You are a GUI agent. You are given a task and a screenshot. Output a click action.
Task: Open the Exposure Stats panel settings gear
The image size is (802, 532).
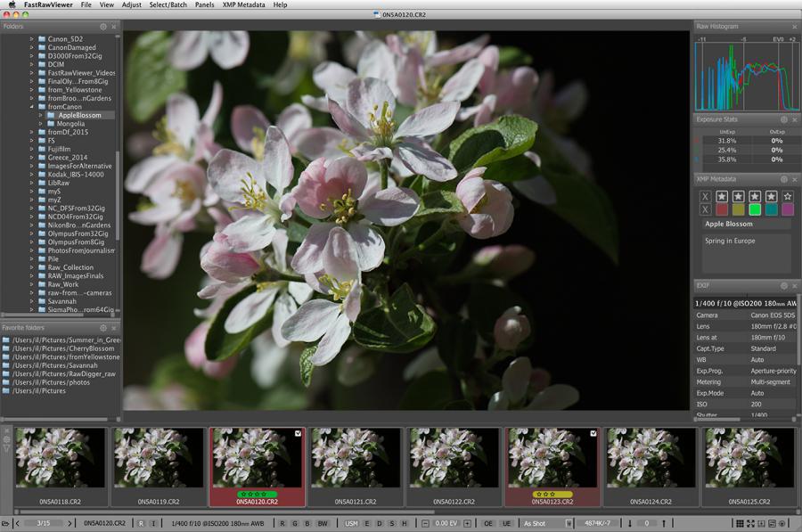tap(783, 119)
